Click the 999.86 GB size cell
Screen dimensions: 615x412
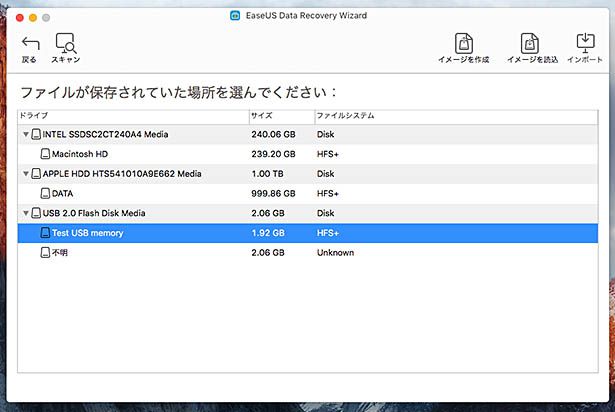point(273,193)
